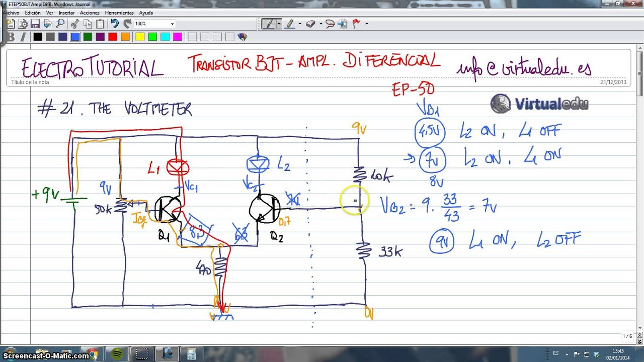This screenshot has width=644, height=362.
Task: Pick the orange ink swatch
Action: tap(125, 37)
